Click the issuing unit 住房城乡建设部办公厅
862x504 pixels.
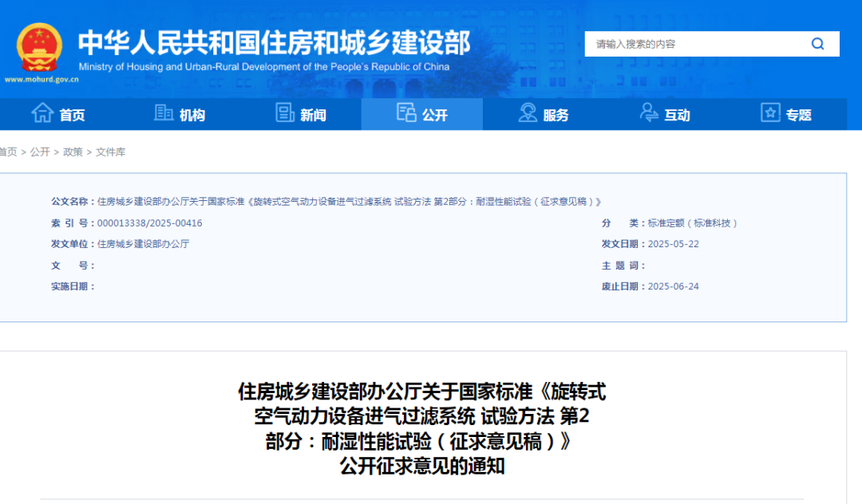pos(143,244)
